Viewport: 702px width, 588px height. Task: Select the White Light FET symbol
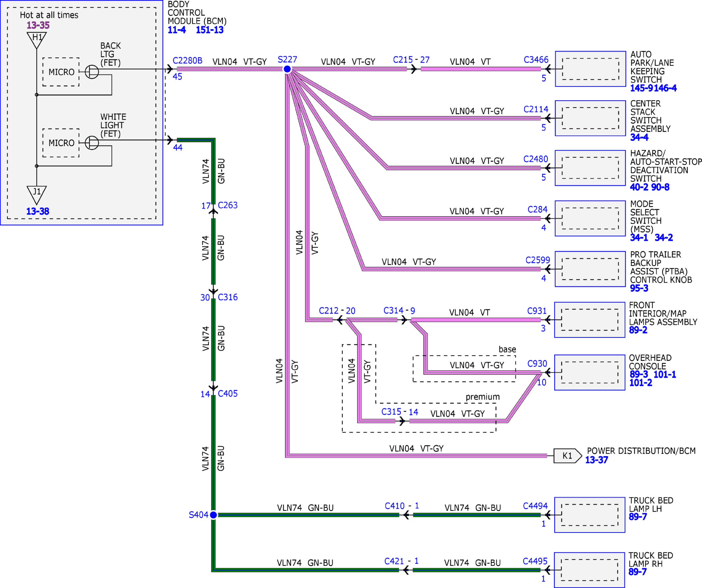coord(92,143)
